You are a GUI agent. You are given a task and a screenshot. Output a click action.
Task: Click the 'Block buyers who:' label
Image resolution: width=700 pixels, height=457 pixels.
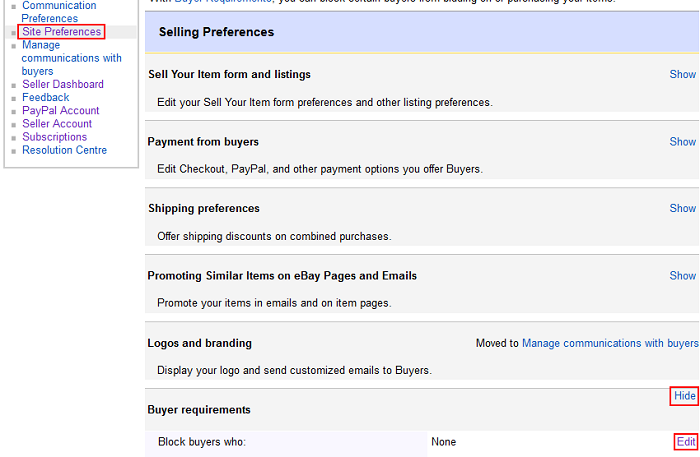point(202,442)
